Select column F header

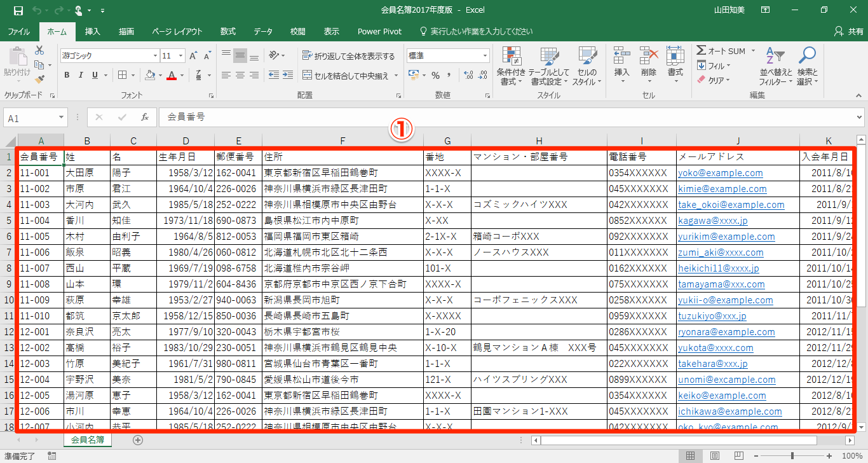pyautogui.click(x=342, y=141)
